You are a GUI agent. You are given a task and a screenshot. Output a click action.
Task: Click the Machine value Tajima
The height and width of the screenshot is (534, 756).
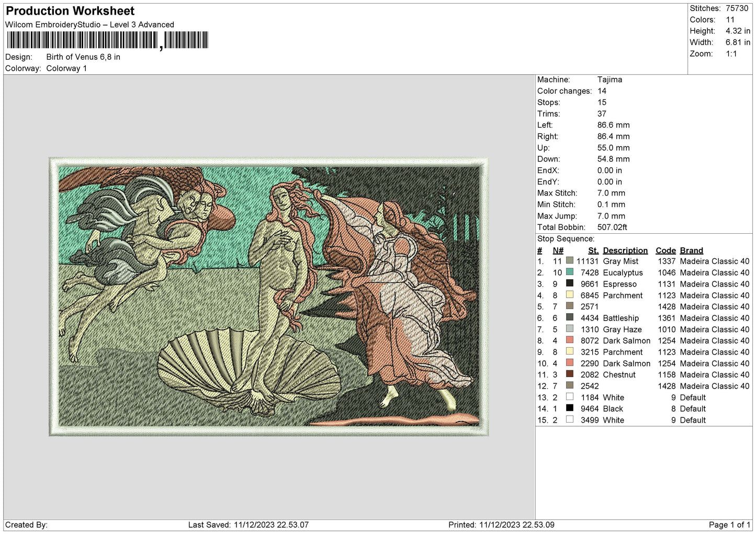click(610, 79)
